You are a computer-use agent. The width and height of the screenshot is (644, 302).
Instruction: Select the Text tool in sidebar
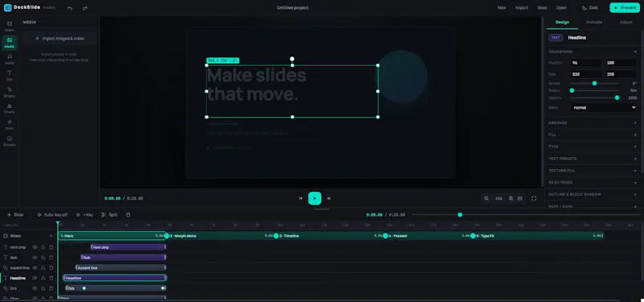10,75
